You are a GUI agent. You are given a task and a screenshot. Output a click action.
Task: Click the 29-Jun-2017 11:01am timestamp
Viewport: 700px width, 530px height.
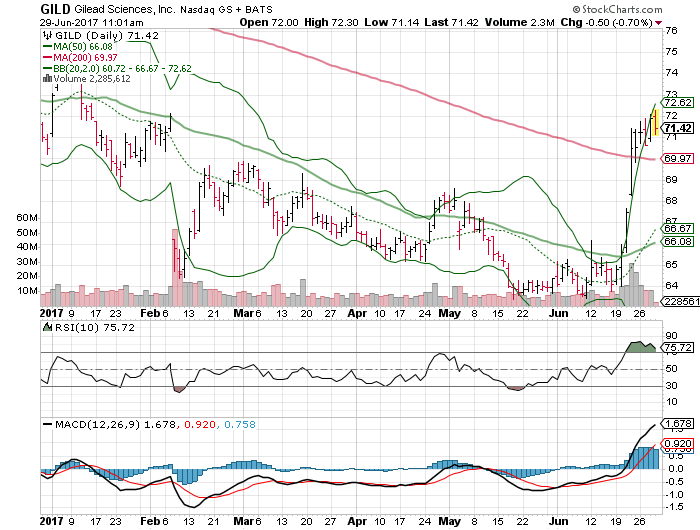[x=92, y=22]
